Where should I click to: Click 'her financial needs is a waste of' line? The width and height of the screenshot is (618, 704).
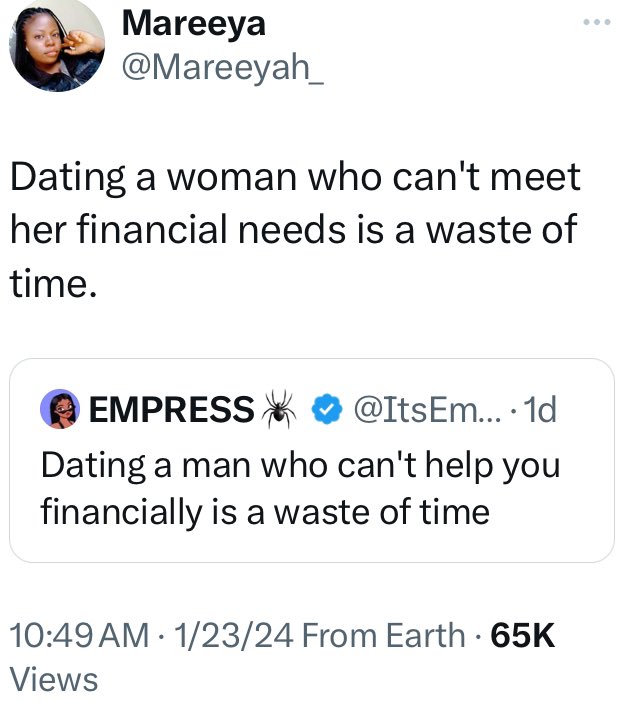click(292, 231)
